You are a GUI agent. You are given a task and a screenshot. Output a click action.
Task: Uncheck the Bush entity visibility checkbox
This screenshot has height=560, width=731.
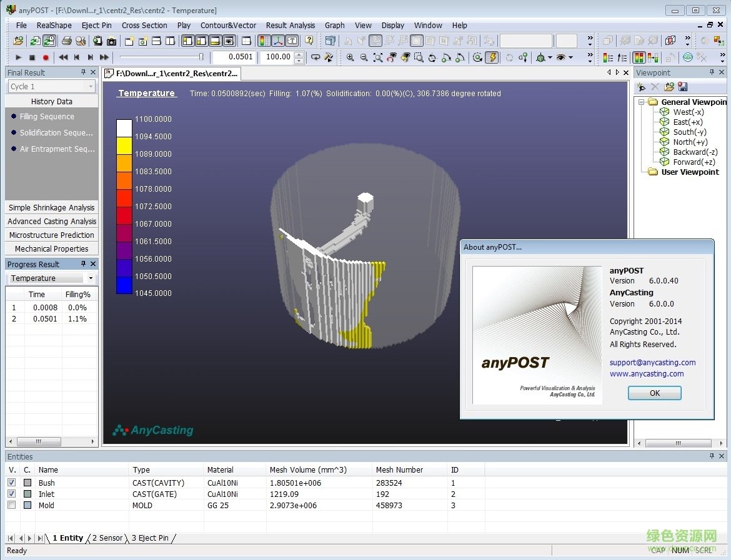(x=12, y=483)
